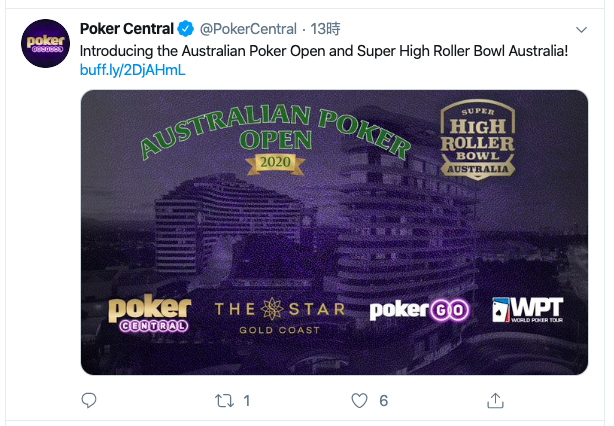Click the like count 6

click(384, 401)
